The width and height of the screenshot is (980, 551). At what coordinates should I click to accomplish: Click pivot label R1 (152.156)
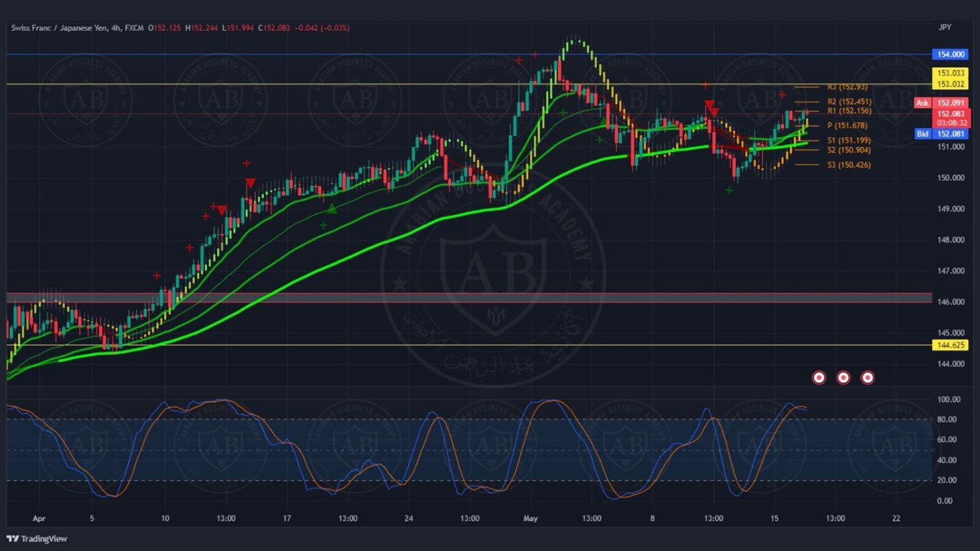[849, 111]
